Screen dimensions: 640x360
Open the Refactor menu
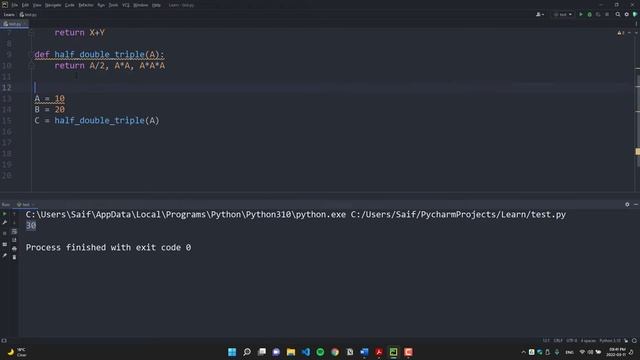(x=86, y=5)
